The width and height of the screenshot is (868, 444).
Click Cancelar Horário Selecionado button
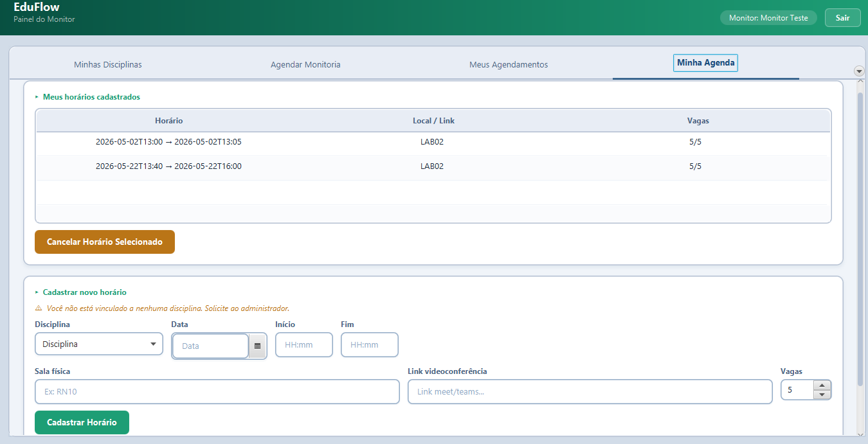(x=105, y=242)
